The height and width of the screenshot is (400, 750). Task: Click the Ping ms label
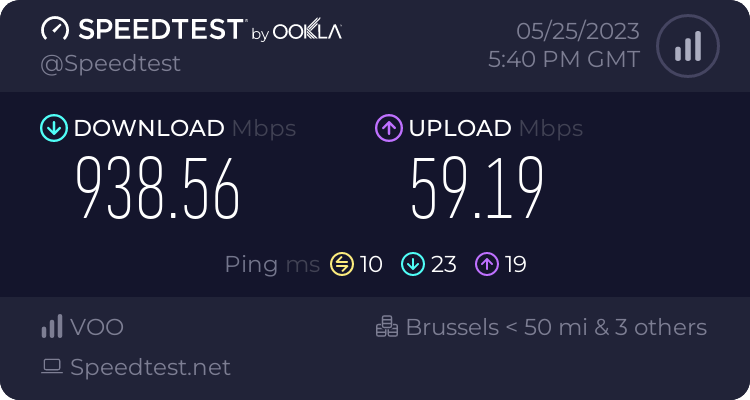tap(272, 265)
